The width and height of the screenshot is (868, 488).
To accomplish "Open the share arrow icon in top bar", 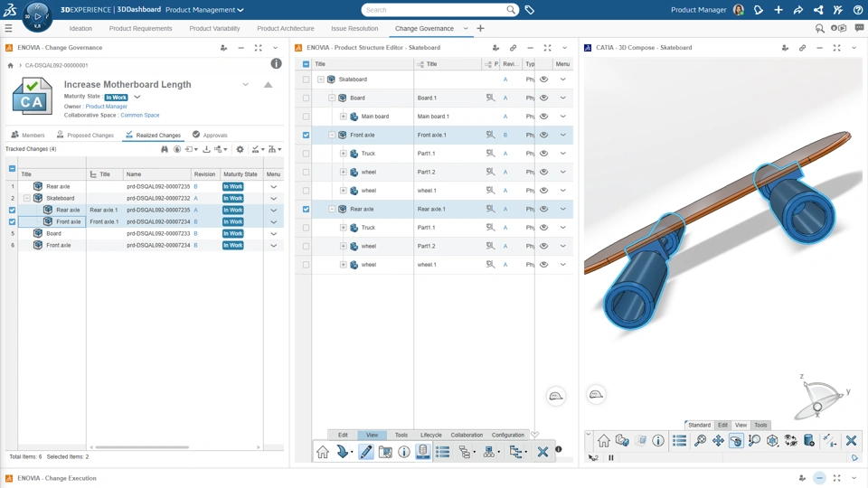I will point(798,10).
